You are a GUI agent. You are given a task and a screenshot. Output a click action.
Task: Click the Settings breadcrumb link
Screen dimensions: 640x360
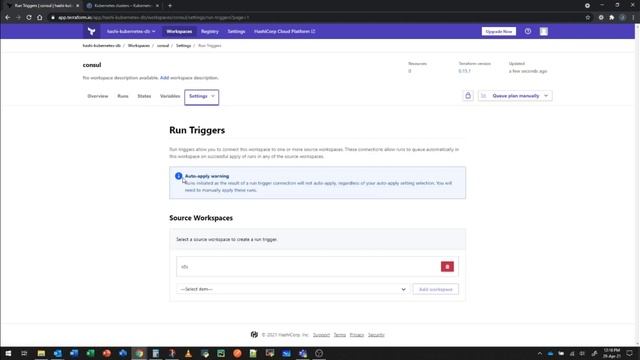click(183, 46)
